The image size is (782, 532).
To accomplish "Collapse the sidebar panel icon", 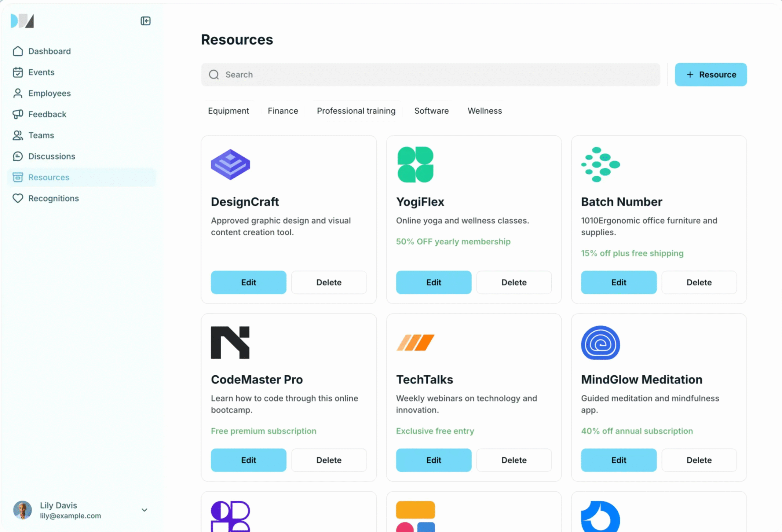I will point(145,21).
